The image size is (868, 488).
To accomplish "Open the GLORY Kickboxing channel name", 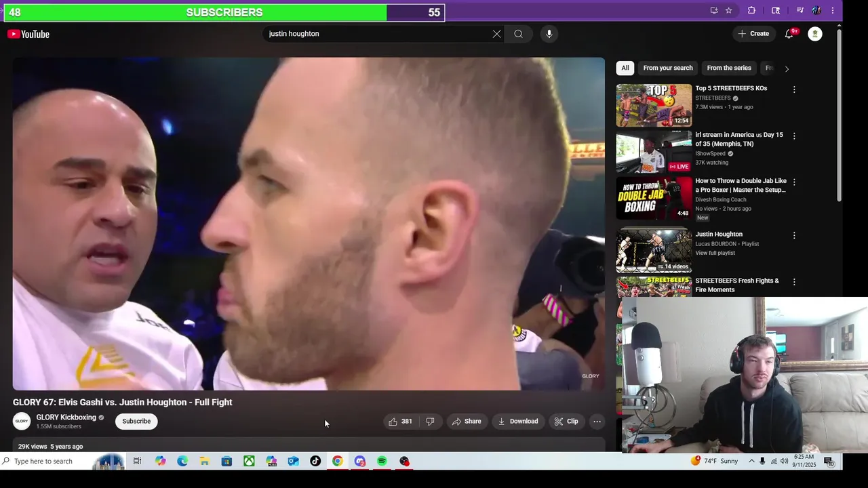I will 66,418.
